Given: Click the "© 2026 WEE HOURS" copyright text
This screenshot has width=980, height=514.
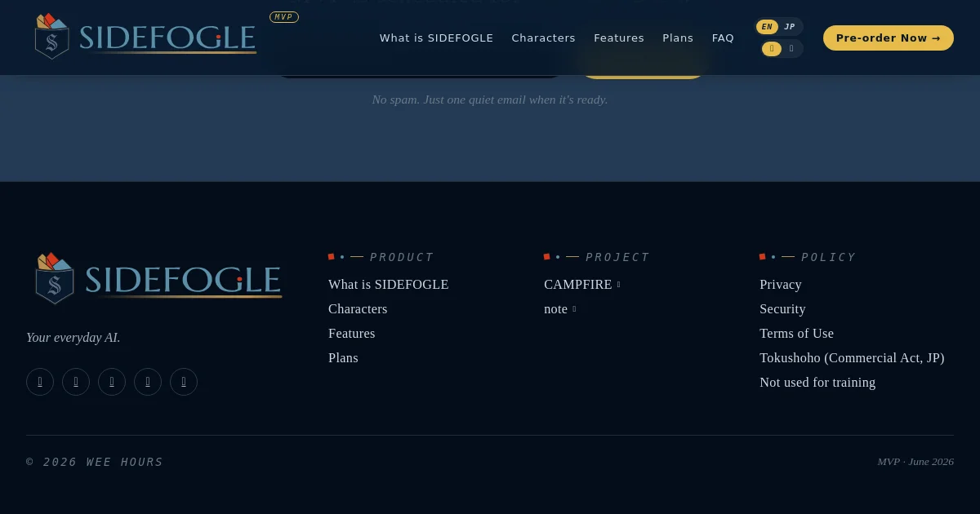Looking at the screenshot, I should click(95, 462).
